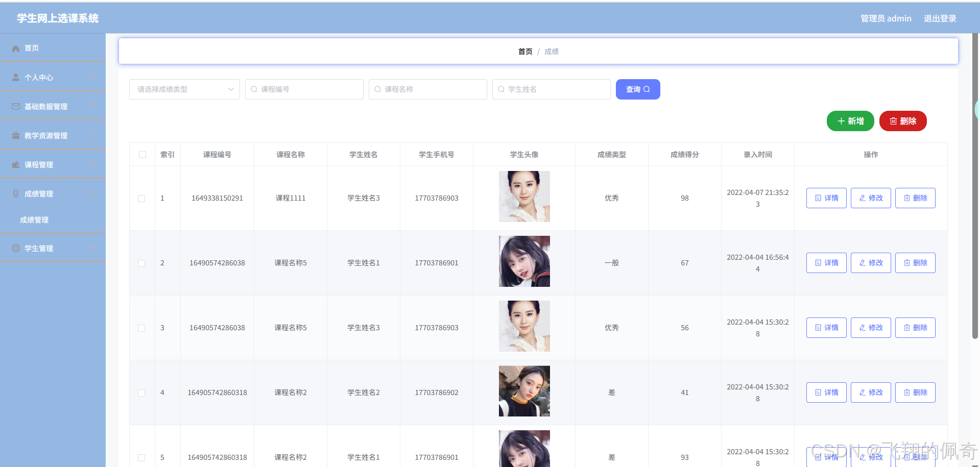
Task: Open the 个人中心 sidebar menu
Action: pos(53,77)
